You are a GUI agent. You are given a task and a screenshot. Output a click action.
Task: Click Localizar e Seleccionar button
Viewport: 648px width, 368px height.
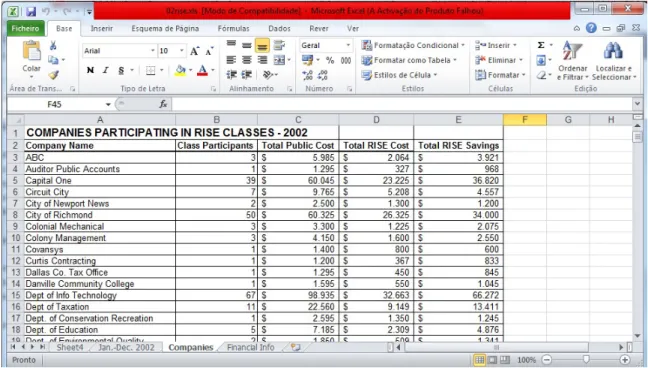[614, 61]
